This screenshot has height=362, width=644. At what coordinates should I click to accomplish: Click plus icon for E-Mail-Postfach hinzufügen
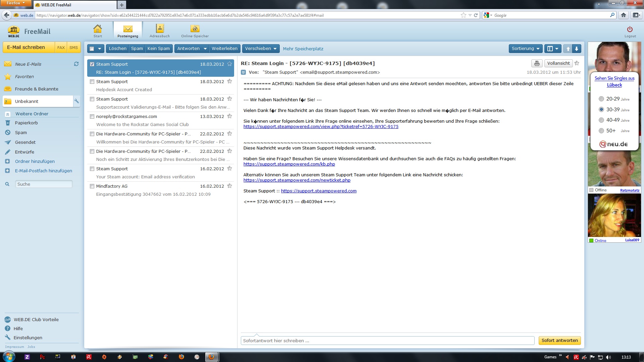pos(7,171)
